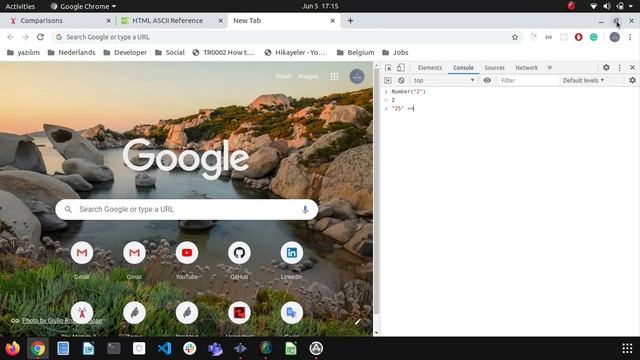Launch Visual Studio Code from the dock
This screenshot has width=640, height=360.
164,349
